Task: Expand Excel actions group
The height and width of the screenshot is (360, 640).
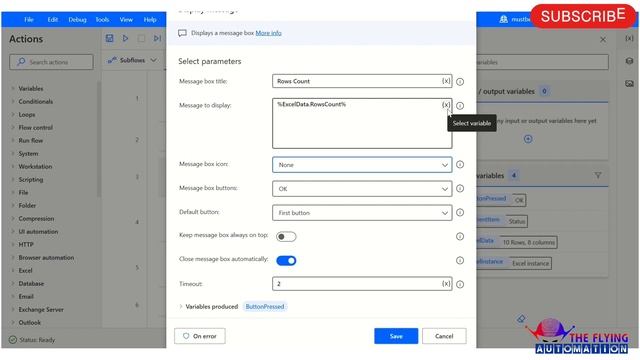Action: 13,271
